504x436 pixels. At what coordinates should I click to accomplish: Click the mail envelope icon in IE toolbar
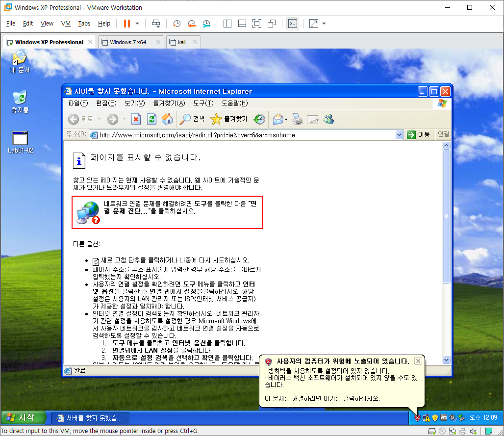(x=277, y=119)
